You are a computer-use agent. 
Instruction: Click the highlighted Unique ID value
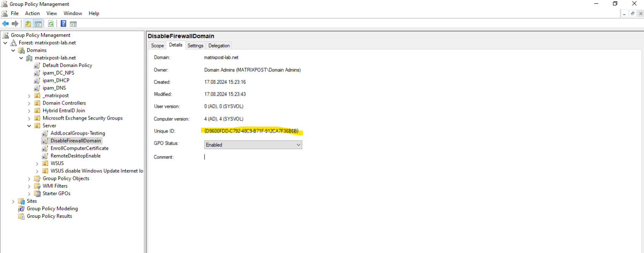click(x=252, y=131)
